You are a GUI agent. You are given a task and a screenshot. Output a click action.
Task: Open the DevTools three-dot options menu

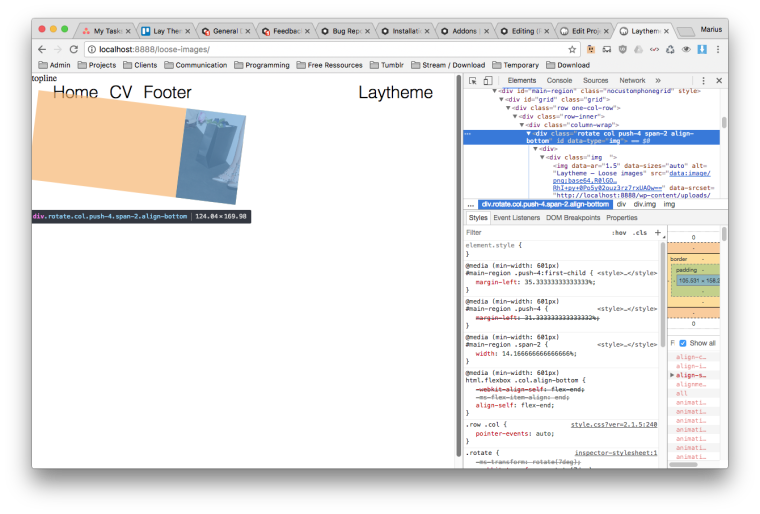click(x=702, y=80)
